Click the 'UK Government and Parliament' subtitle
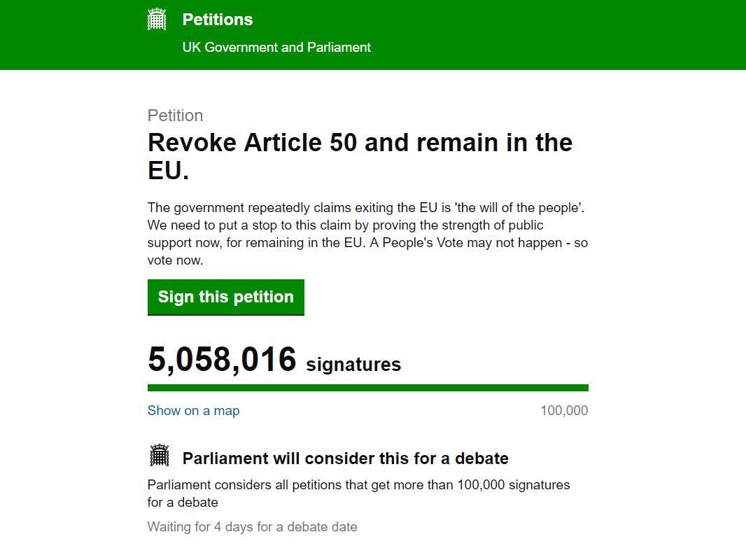Screen dimensions: 746x560 276,48
